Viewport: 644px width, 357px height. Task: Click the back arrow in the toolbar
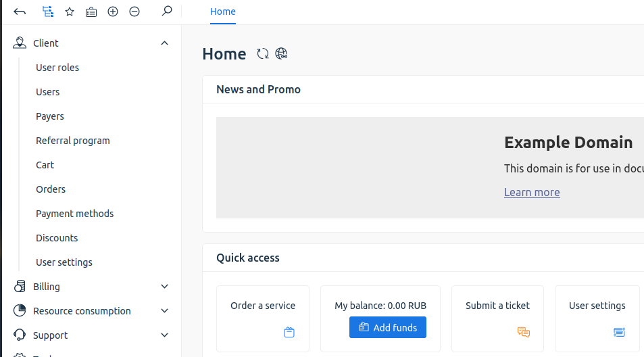point(20,11)
